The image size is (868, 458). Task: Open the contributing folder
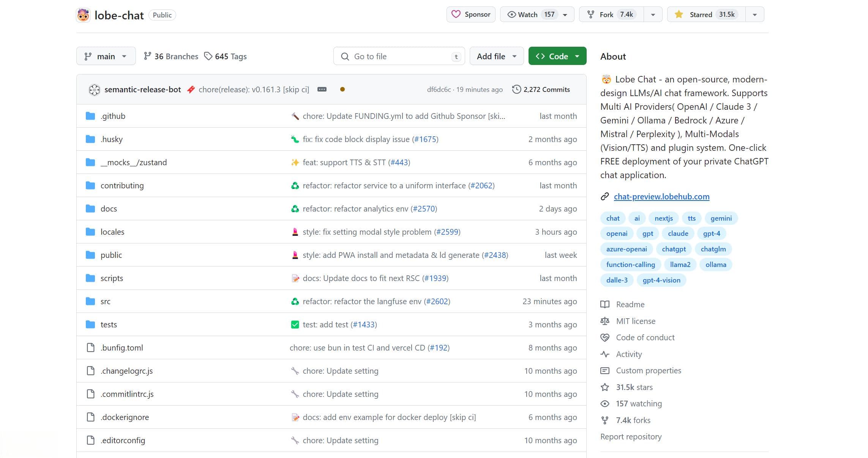click(122, 185)
